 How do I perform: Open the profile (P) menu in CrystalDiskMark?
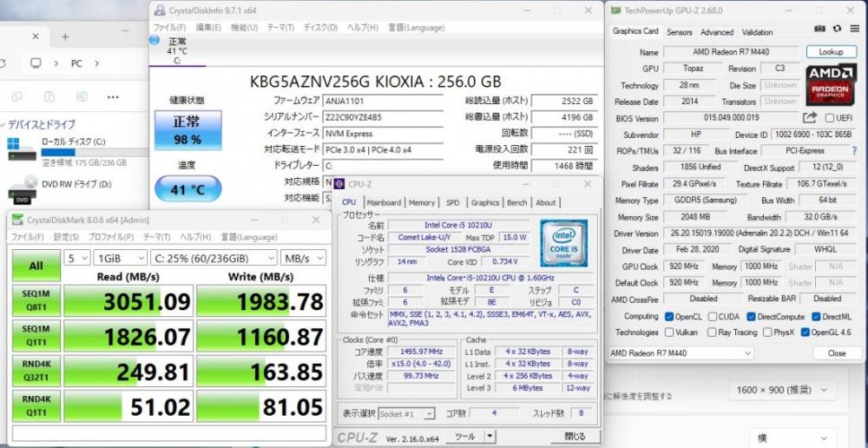pyautogui.click(x=111, y=237)
